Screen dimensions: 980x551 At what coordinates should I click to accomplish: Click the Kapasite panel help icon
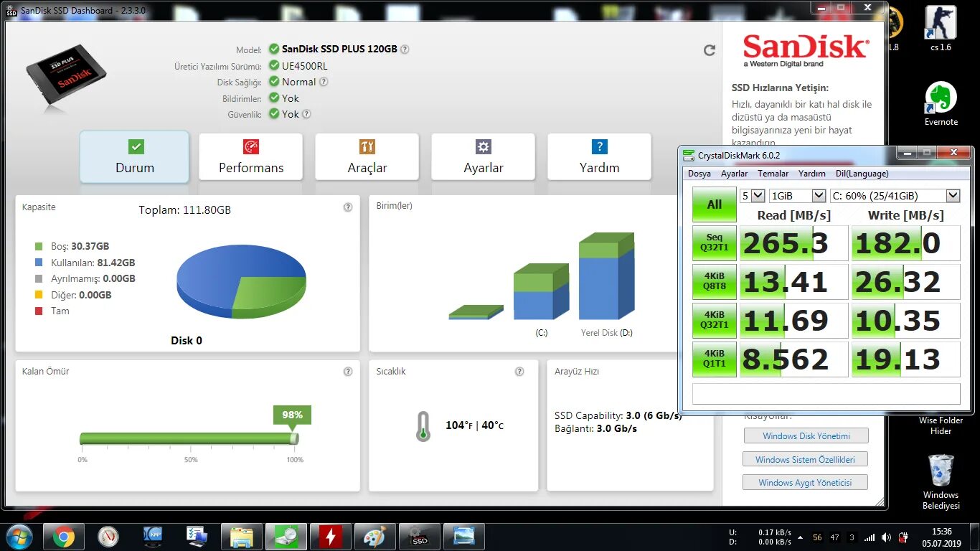[x=348, y=207]
